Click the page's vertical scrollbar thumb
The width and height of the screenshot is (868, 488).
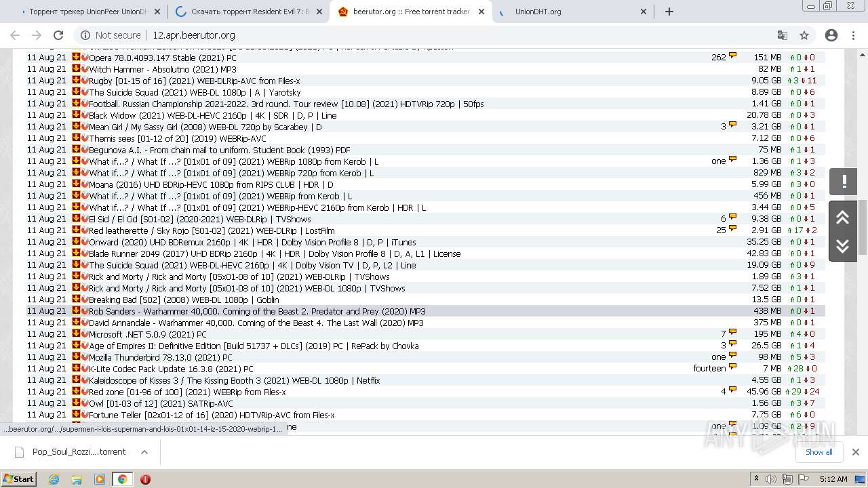[x=863, y=227]
